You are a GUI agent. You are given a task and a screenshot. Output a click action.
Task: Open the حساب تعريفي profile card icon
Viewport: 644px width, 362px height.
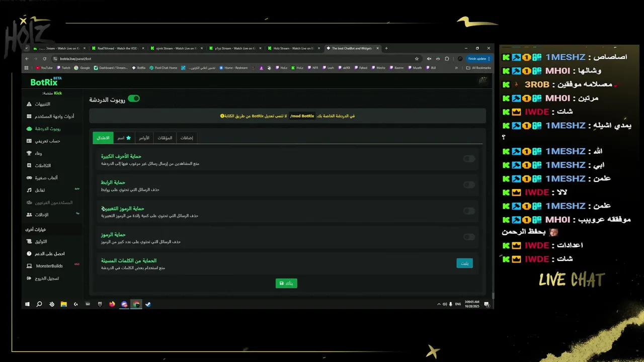point(29,141)
